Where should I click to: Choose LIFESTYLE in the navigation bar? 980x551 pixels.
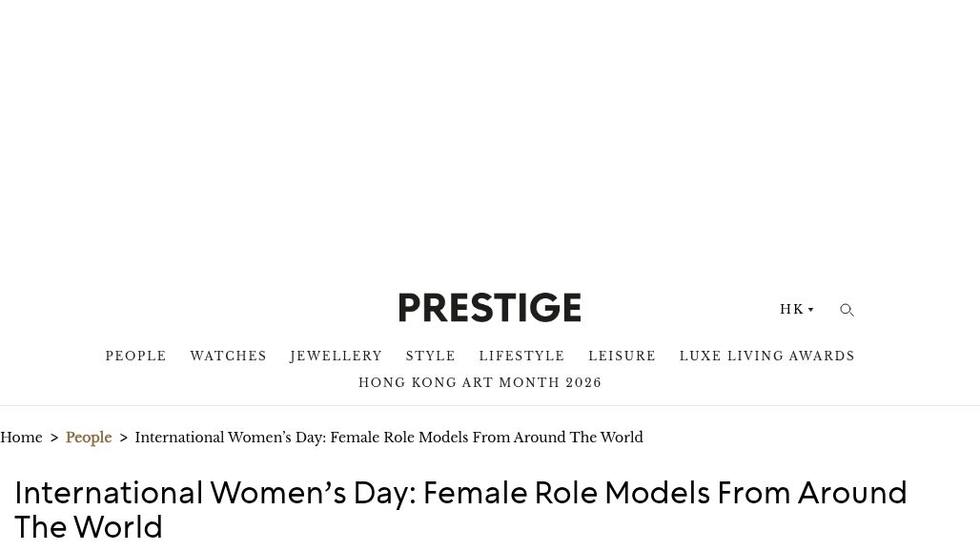521,357
